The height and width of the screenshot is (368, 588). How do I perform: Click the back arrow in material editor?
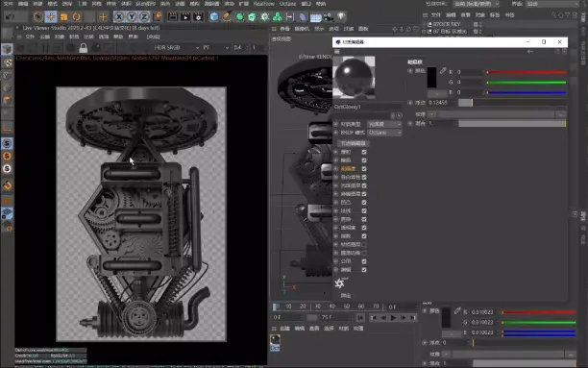[530, 52]
